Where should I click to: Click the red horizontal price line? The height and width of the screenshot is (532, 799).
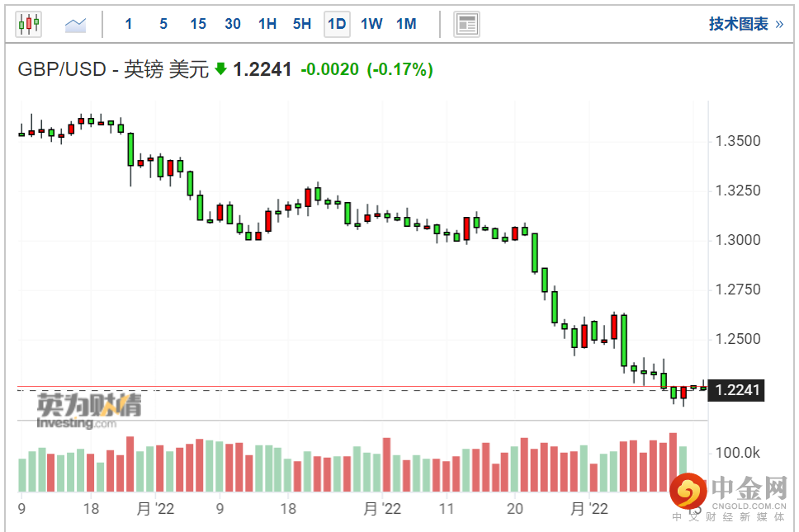(330, 386)
